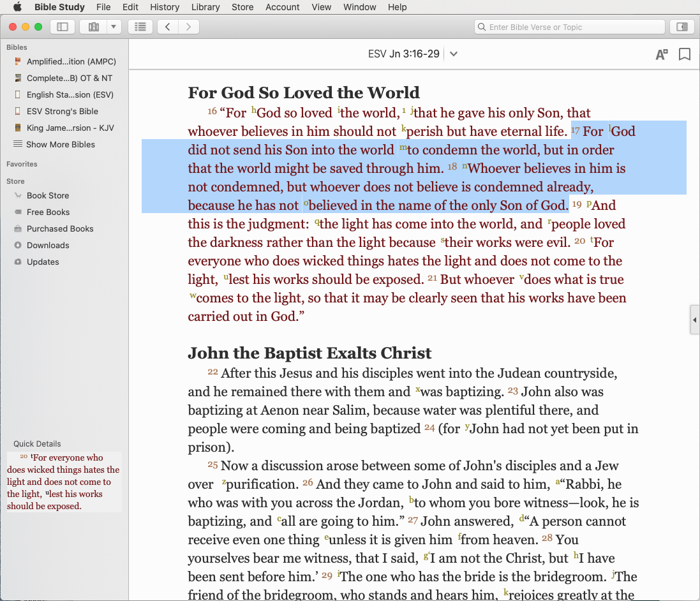Expand the ESV Jn 3:16-29 passage dropdown
Screen dimensions: 700x601
(x=454, y=54)
